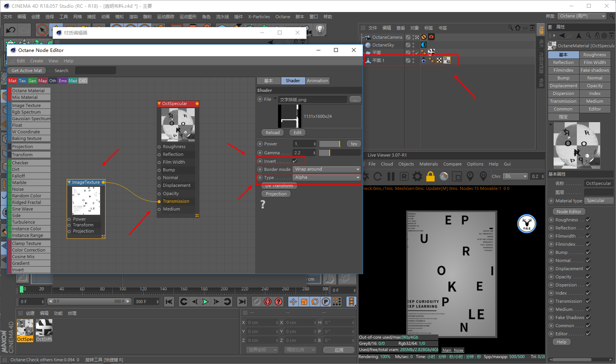
Task: Switch to the Animation tab
Action: tap(317, 81)
